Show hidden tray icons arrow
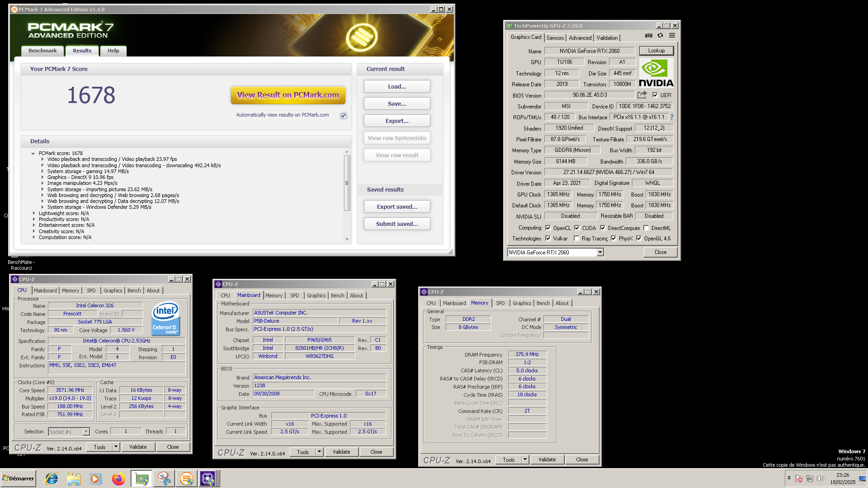This screenshot has width=868, height=488. coord(789,478)
